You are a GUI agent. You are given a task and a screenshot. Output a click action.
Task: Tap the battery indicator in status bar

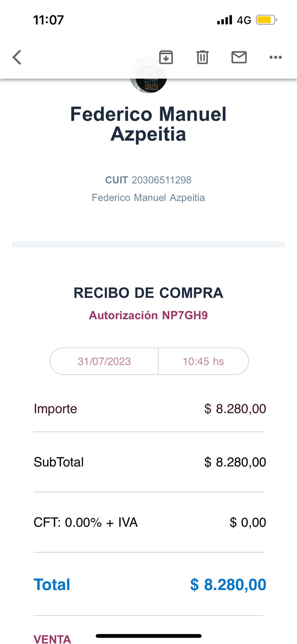[x=266, y=20]
